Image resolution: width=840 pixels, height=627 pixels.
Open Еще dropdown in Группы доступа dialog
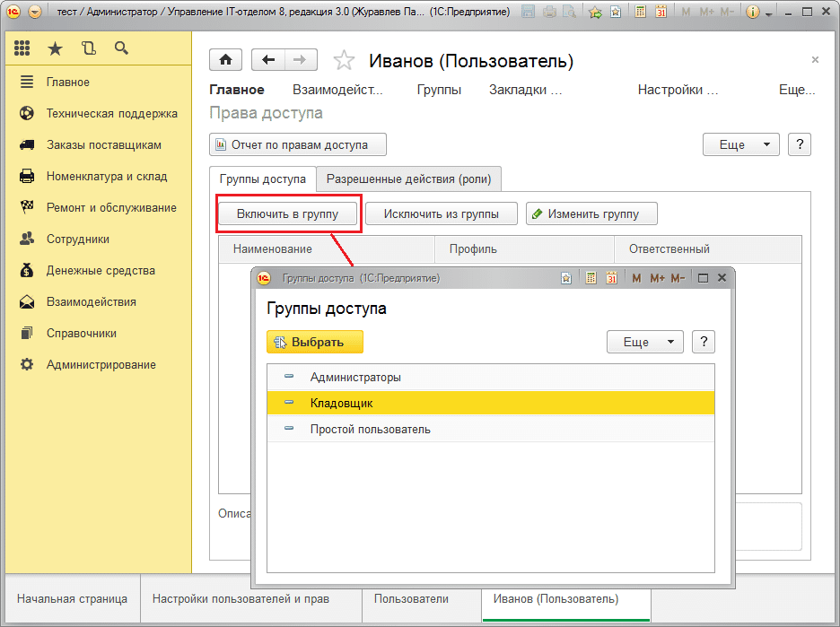point(645,342)
